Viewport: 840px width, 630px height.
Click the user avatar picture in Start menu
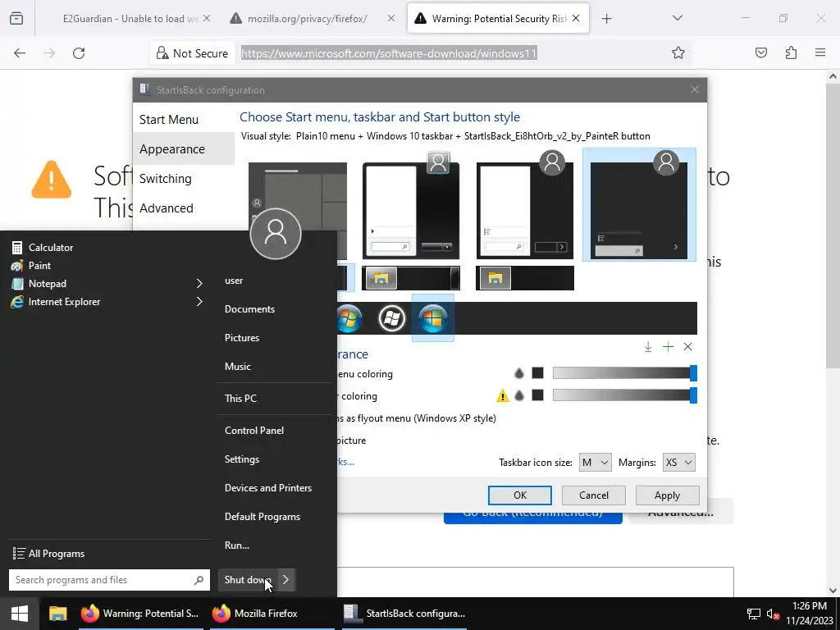(x=276, y=234)
